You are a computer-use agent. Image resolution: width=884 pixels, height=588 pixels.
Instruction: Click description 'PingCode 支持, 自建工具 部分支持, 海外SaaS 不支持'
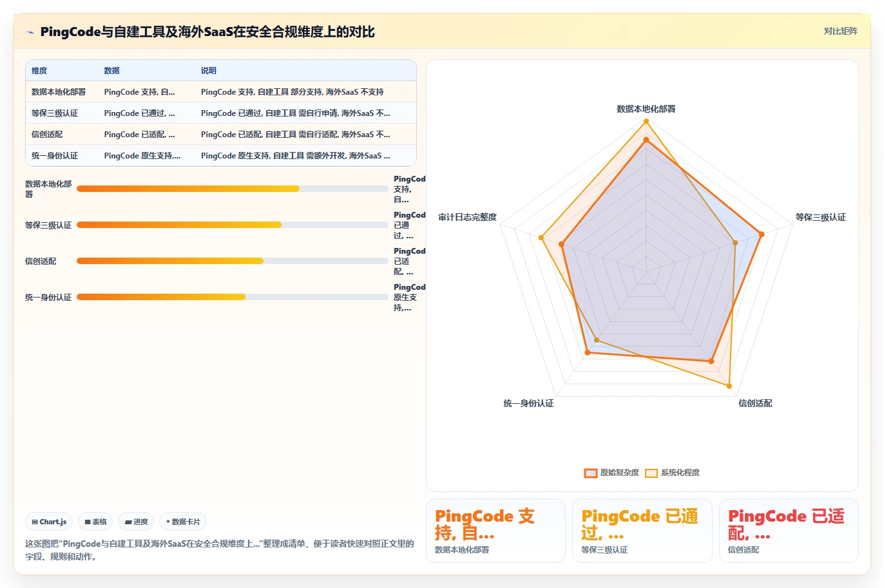292,92
